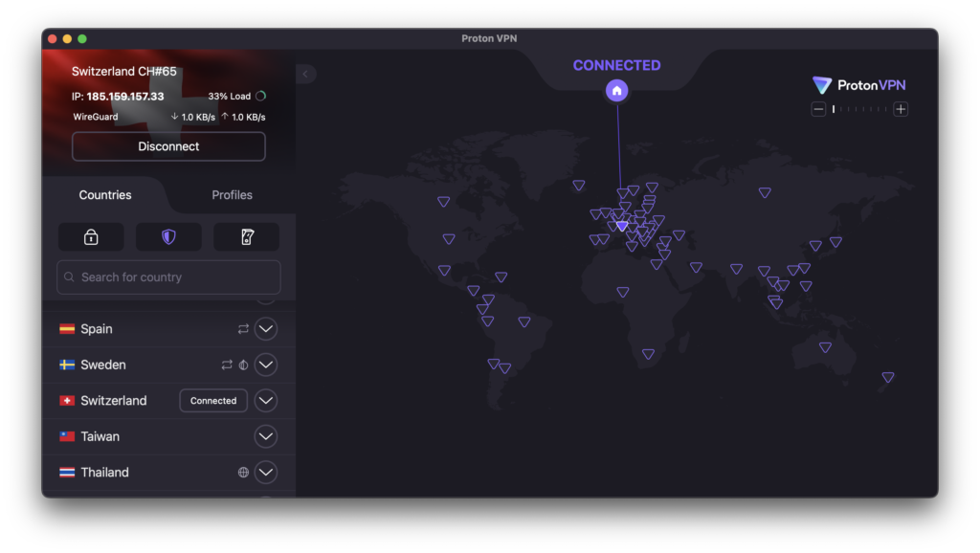Click the home location marker on map
Viewport: 980px width, 553px height.
pos(617,91)
